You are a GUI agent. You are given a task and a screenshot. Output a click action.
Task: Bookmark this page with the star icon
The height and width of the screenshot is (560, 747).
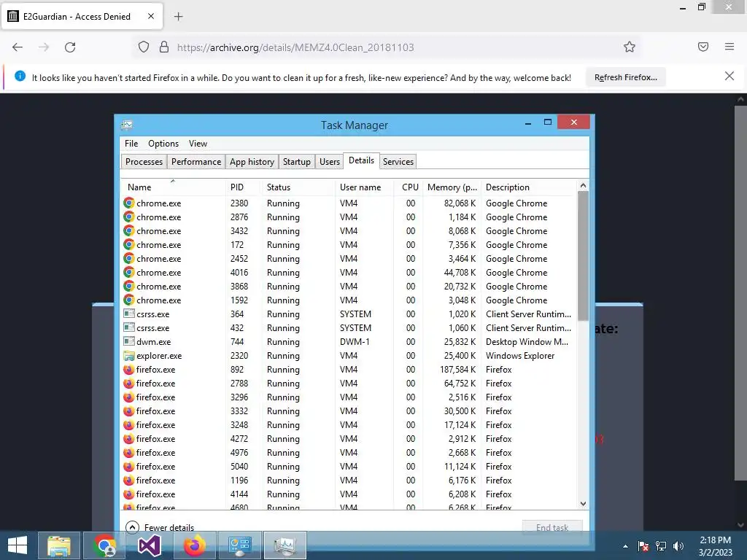(630, 47)
